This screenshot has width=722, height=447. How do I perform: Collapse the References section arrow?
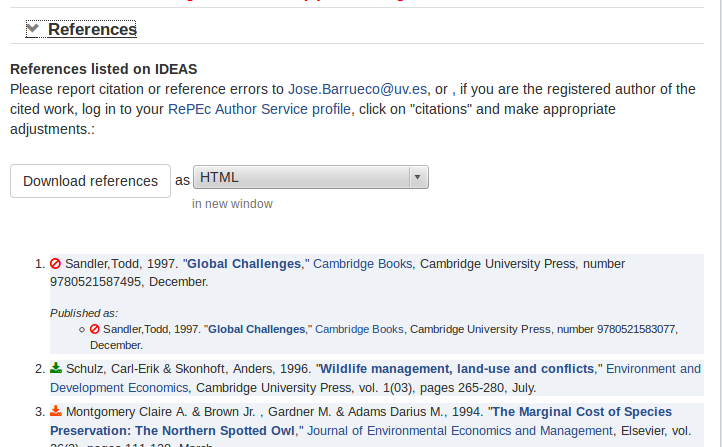click(32, 29)
